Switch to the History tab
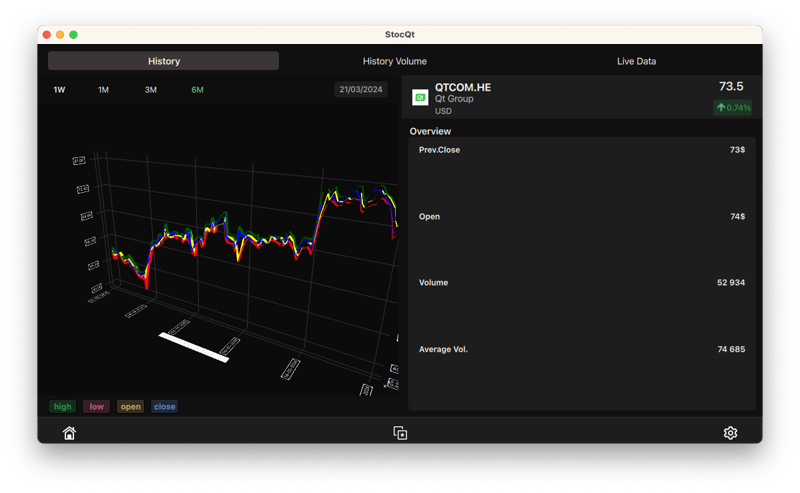This screenshot has height=493, width=800. click(x=164, y=61)
